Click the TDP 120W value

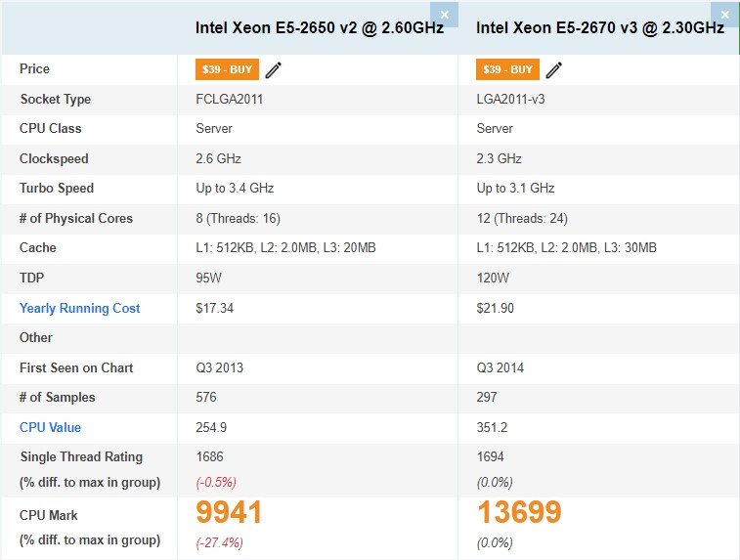click(493, 278)
